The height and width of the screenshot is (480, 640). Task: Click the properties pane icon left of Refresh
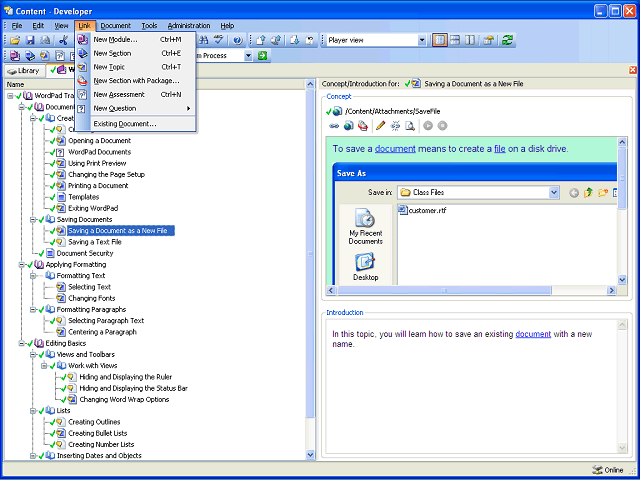(489, 40)
